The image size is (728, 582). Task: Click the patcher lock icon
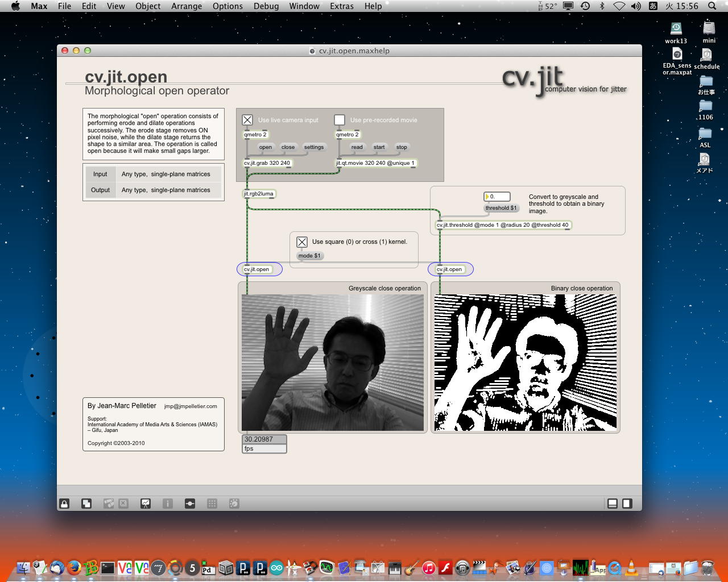coord(64,504)
